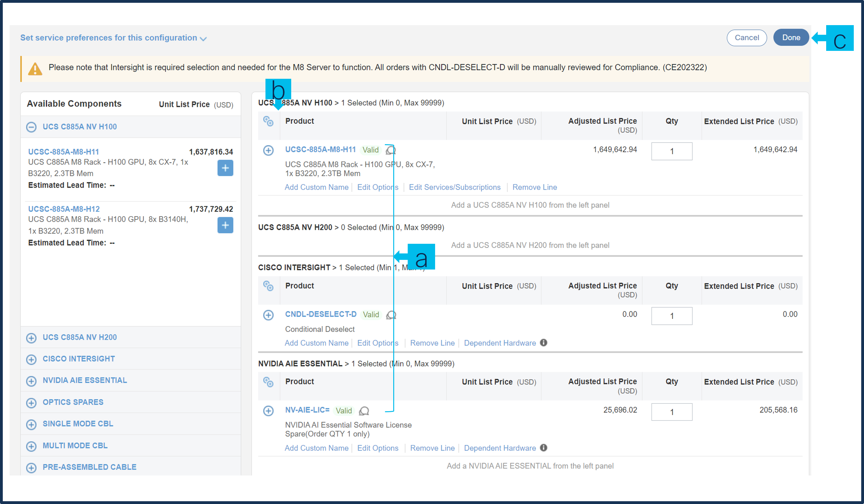Click the Available Components panel heading
Screen dimensions: 864x504
74,104
